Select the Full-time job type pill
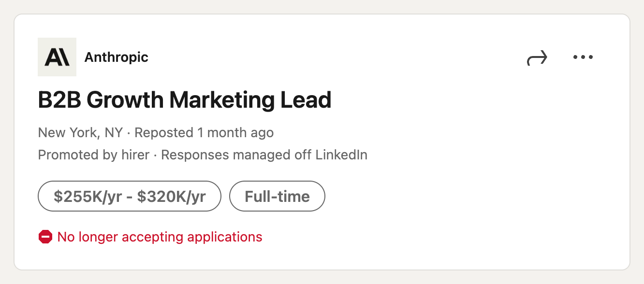Viewport: 644px width, 284px height. tap(277, 196)
